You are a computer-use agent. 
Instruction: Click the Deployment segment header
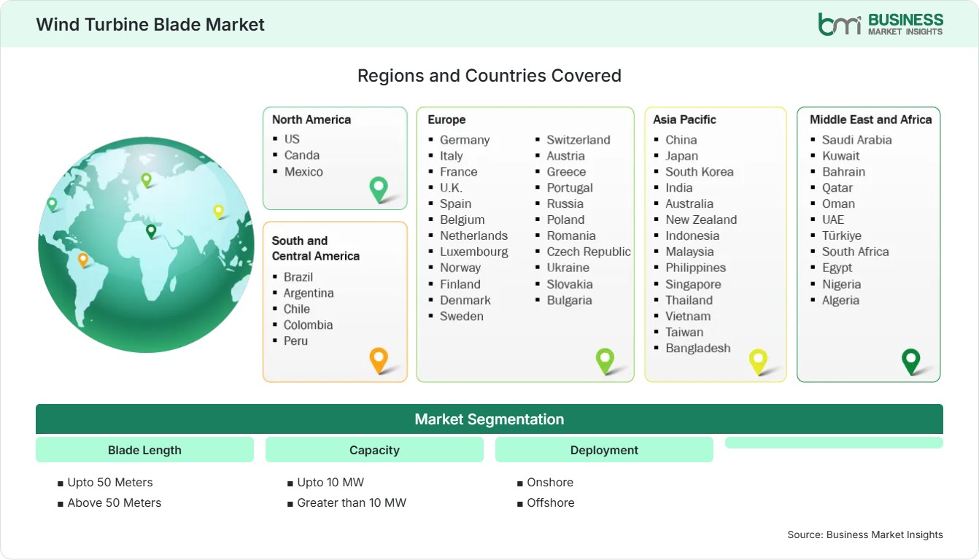point(604,450)
